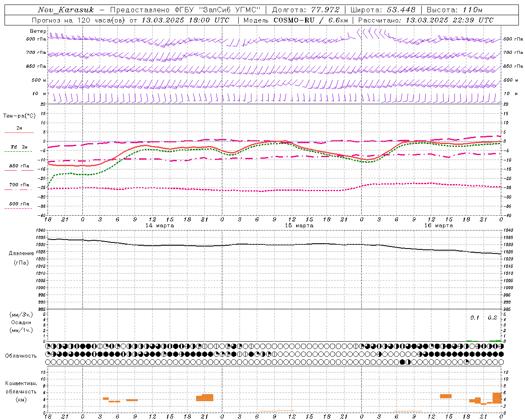The width and height of the screenshot is (525, 420).
Task: Click the red solid '2м' temperature legend line
Action: tap(19, 132)
